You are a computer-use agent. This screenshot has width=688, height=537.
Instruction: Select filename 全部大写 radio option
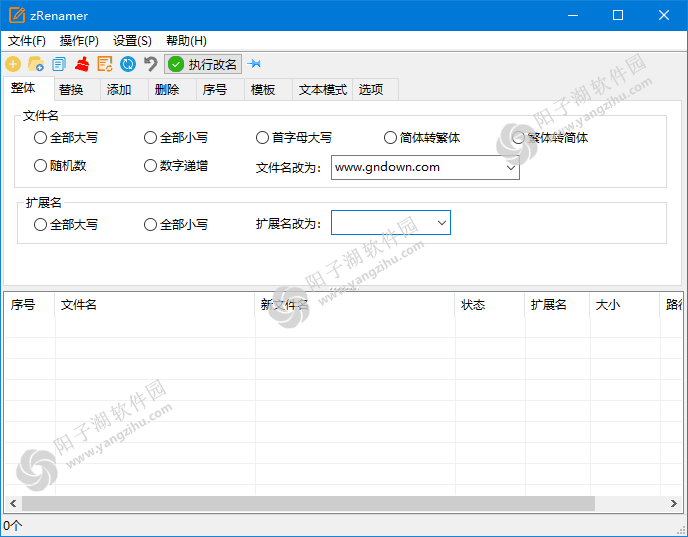(x=66, y=138)
